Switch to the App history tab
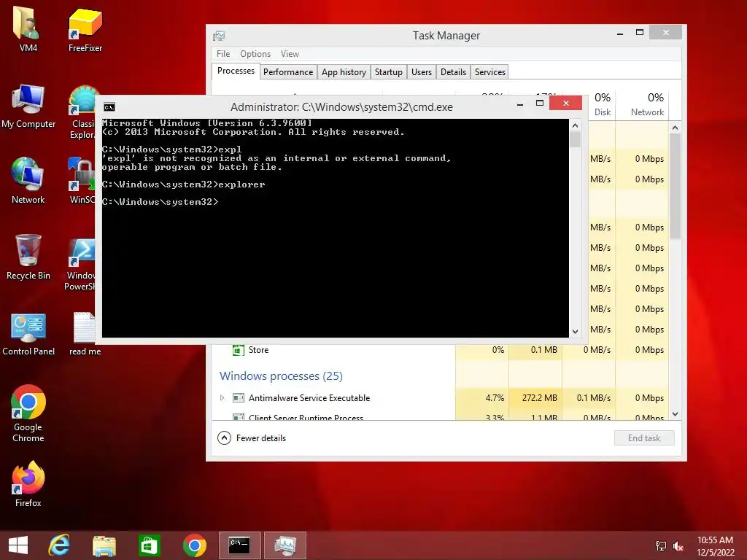 pos(344,72)
